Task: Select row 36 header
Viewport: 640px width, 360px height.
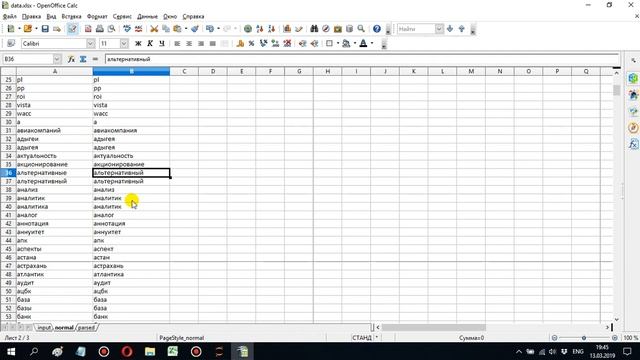Action: pos(8,173)
